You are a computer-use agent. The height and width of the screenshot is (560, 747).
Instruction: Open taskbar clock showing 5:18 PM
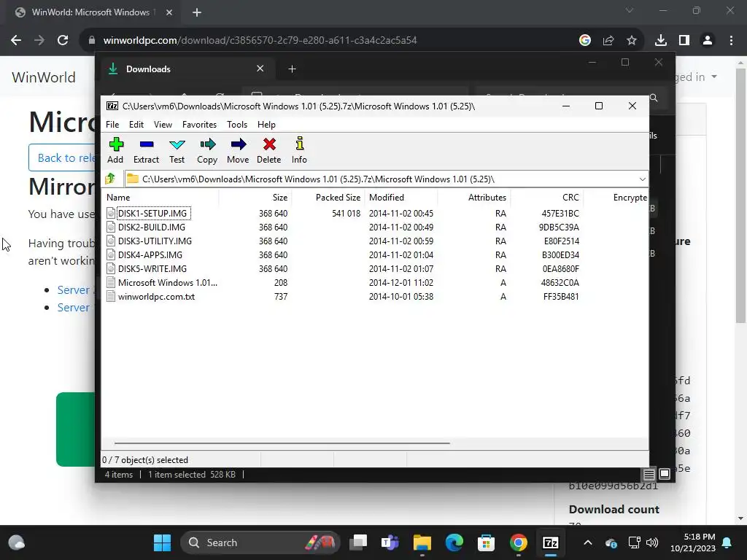(x=693, y=542)
